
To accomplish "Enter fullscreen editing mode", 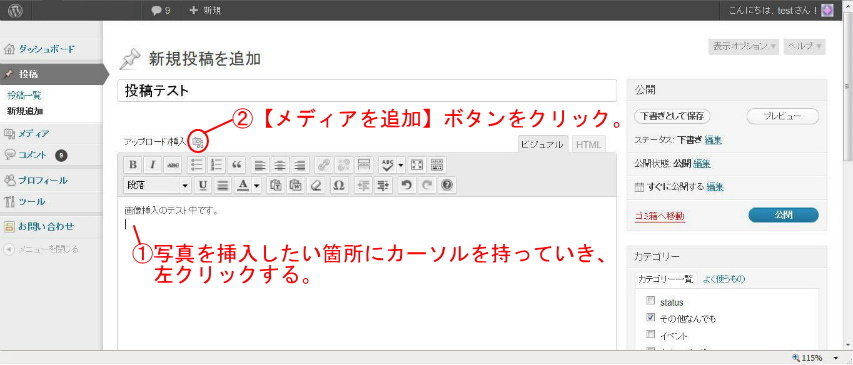I will [417, 164].
